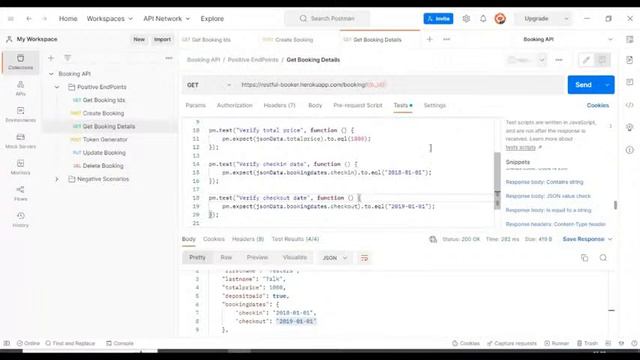Open the info icon in right sidebar
The image size is (640, 360).
629,150
